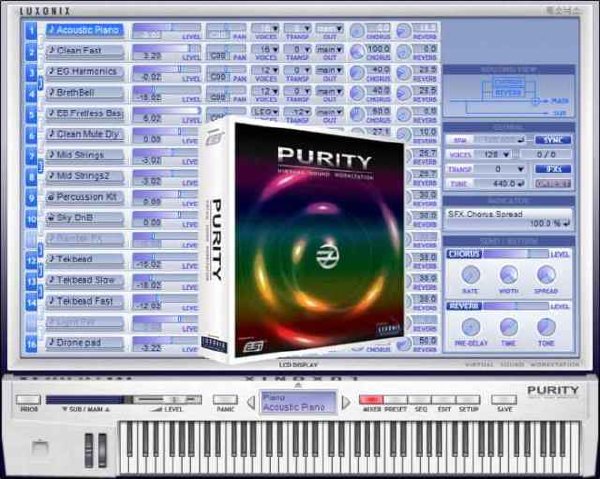Image resolution: width=600 pixels, height=479 pixels.
Task: Toggle the FXX button in global panel
Action: click(x=553, y=169)
